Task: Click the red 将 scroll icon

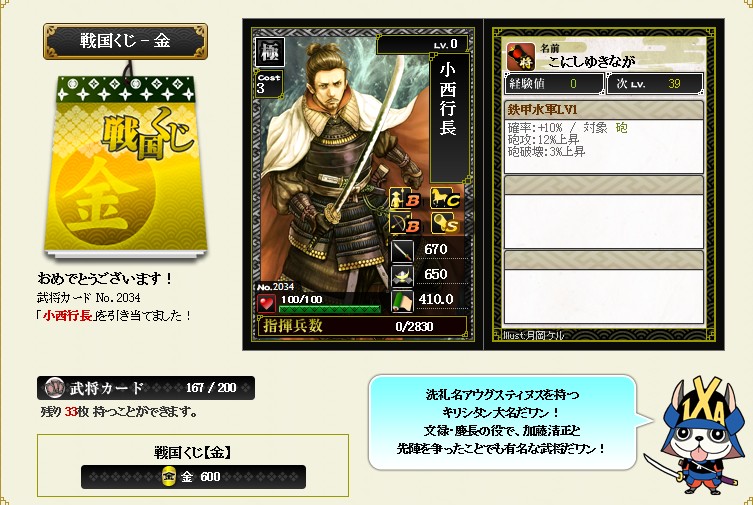Action: click(521, 56)
